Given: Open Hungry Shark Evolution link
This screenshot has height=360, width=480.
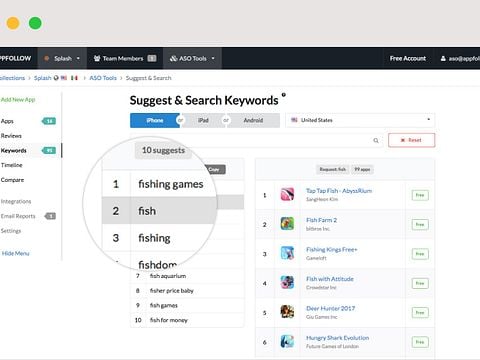Looking at the screenshot, I should tap(337, 338).
